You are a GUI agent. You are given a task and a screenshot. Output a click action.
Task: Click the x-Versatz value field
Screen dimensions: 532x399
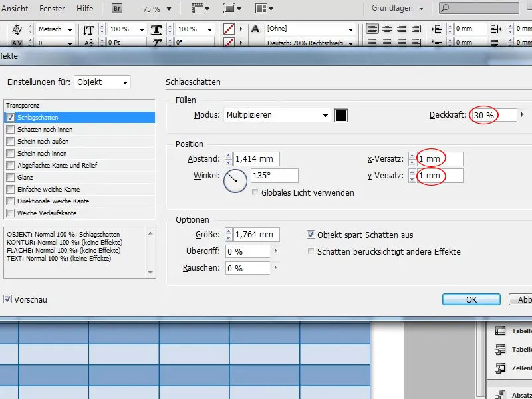440,159
